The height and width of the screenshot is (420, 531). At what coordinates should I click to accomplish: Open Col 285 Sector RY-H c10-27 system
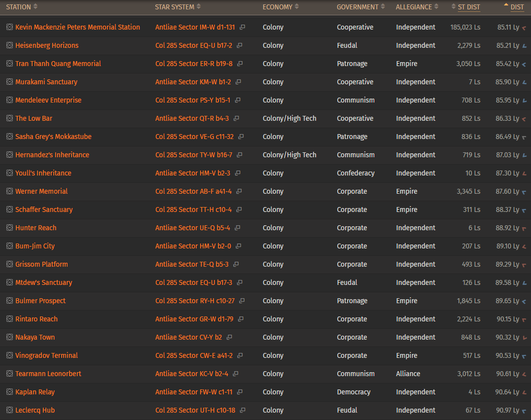click(195, 301)
